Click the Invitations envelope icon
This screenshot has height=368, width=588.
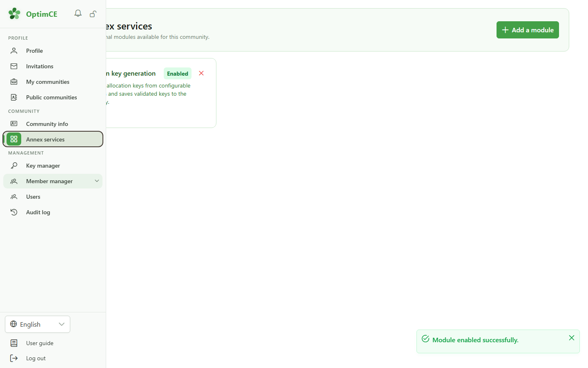14,66
